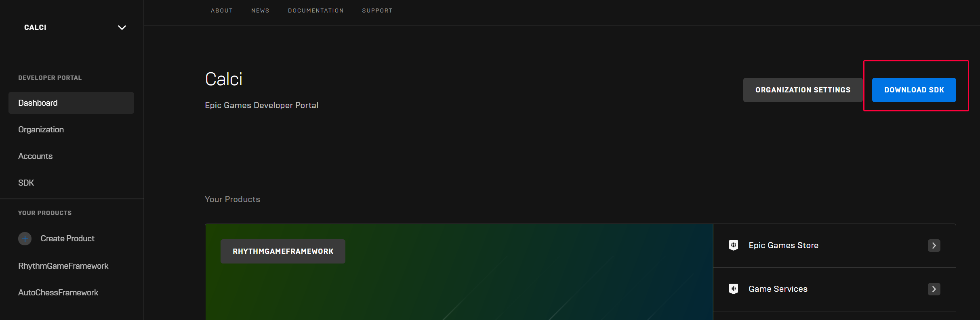This screenshot has width=980, height=320.
Task: Open the Game Services row text
Action: 778,289
